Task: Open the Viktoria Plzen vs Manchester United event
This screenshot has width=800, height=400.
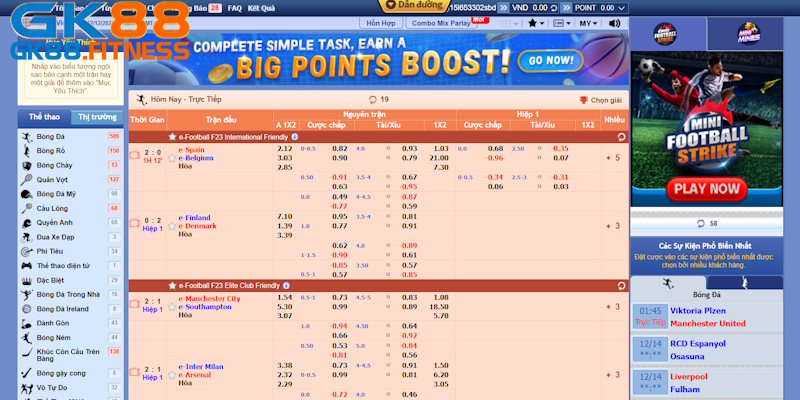Action: tap(707, 317)
